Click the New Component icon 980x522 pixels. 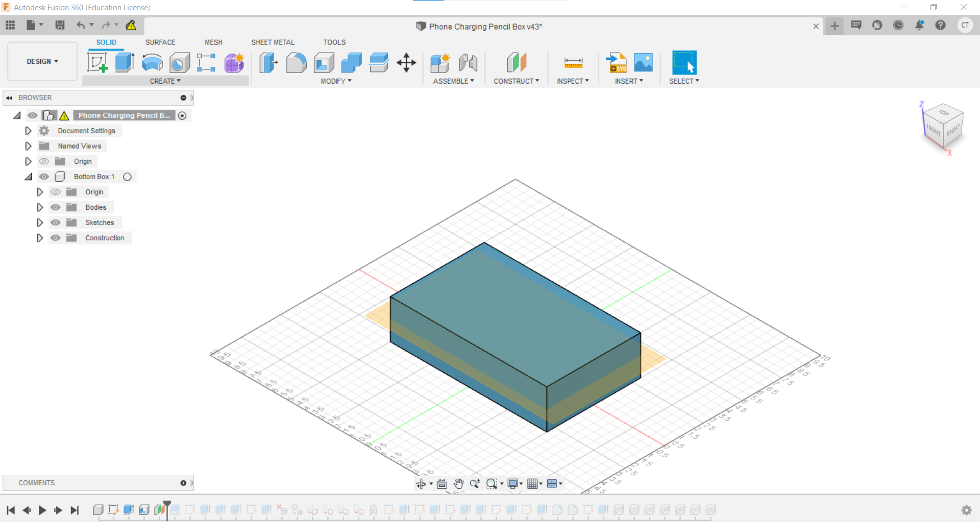[440, 63]
